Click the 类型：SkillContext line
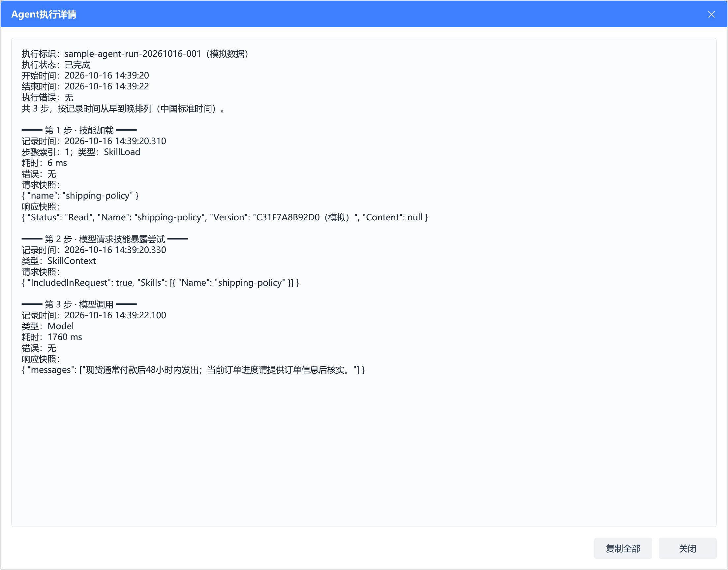 (59, 261)
